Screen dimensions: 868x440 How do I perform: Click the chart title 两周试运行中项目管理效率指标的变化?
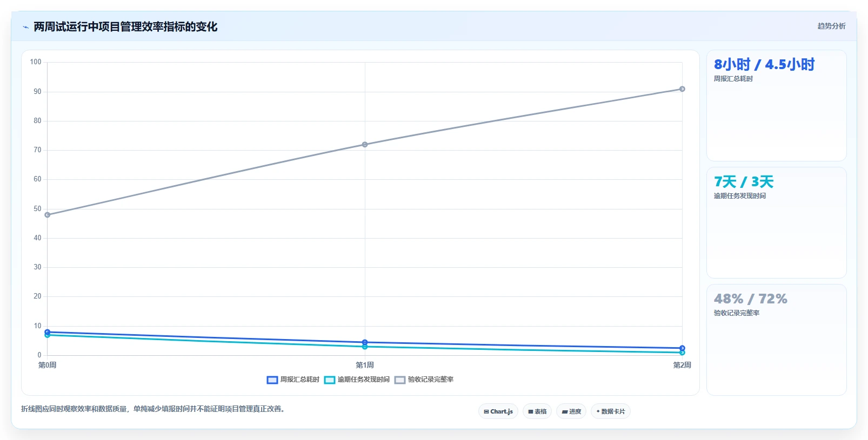[125, 26]
